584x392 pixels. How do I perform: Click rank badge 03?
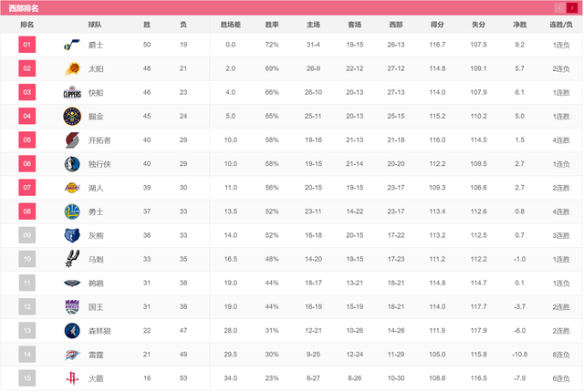point(27,92)
